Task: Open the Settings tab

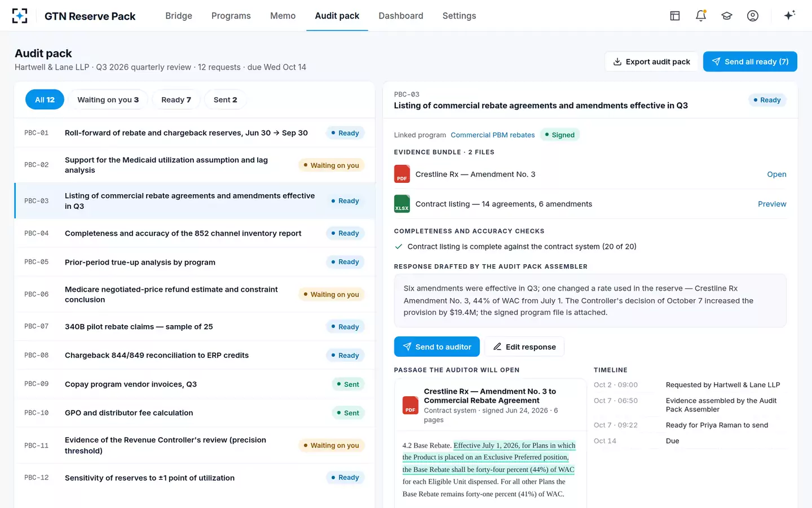Action: pos(459,16)
